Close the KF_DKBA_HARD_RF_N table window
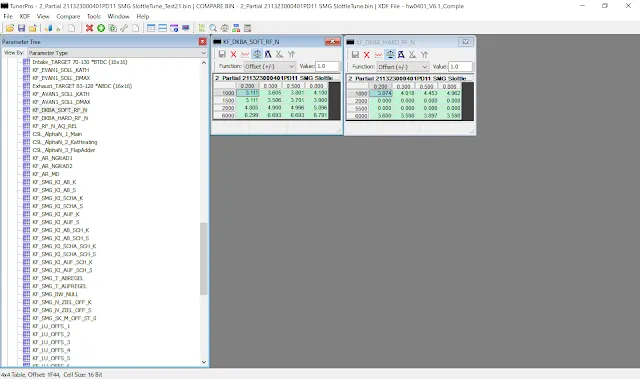This screenshot has height=379, width=640. [466, 42]
